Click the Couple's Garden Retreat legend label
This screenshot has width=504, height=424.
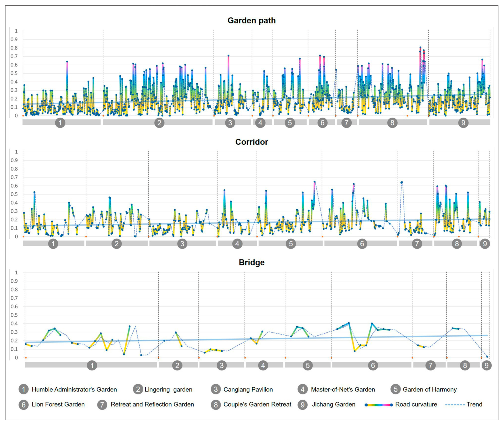[257, 404]
